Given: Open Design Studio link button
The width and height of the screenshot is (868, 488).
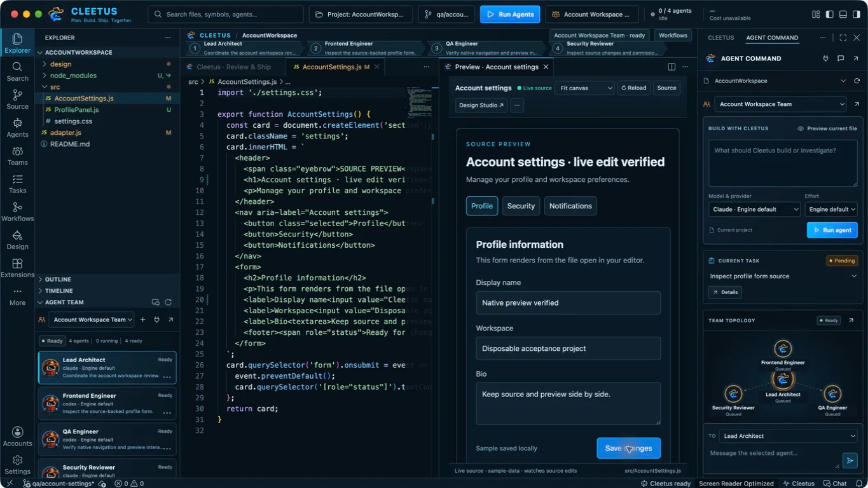Looking at the screenshot, I should pyautogui.click(x=481, y=105).
